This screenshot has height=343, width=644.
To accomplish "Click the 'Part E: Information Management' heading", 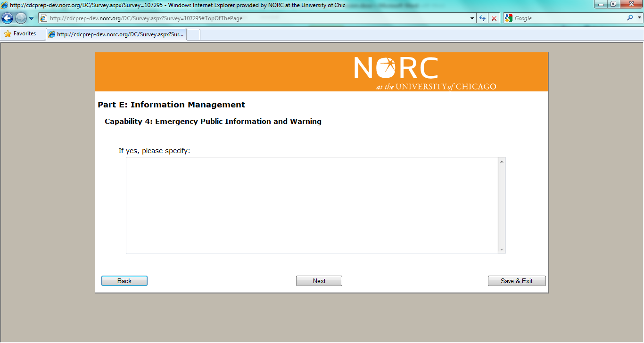I will pyautogui.click(x=172, y=105).
